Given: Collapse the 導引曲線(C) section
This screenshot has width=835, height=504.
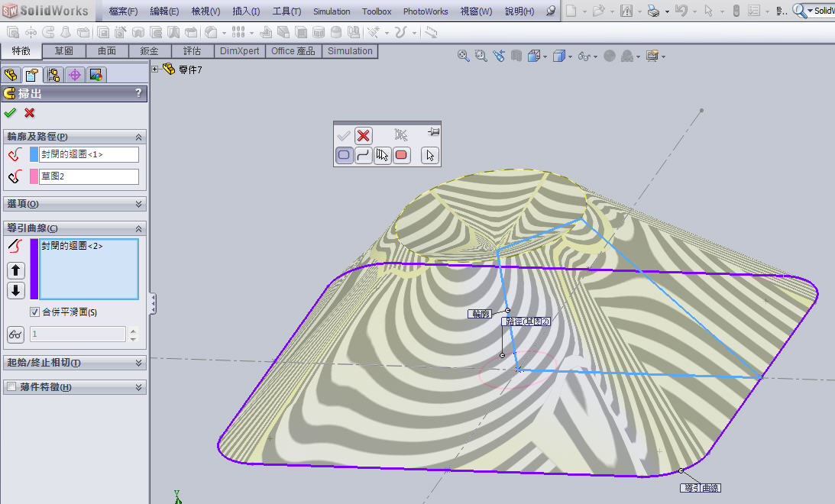Looking at the screenshot, I should point(138,228).
